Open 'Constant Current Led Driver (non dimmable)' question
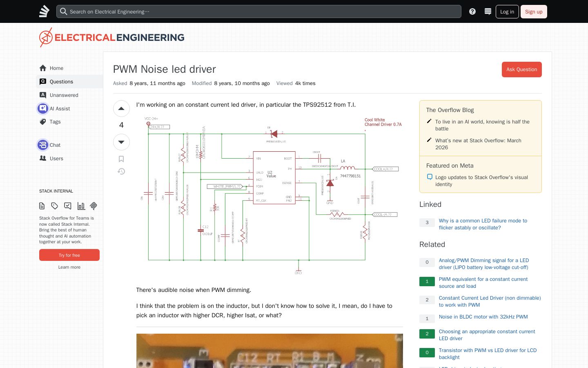The image size is (588, 368). click(x=490, y=301)
